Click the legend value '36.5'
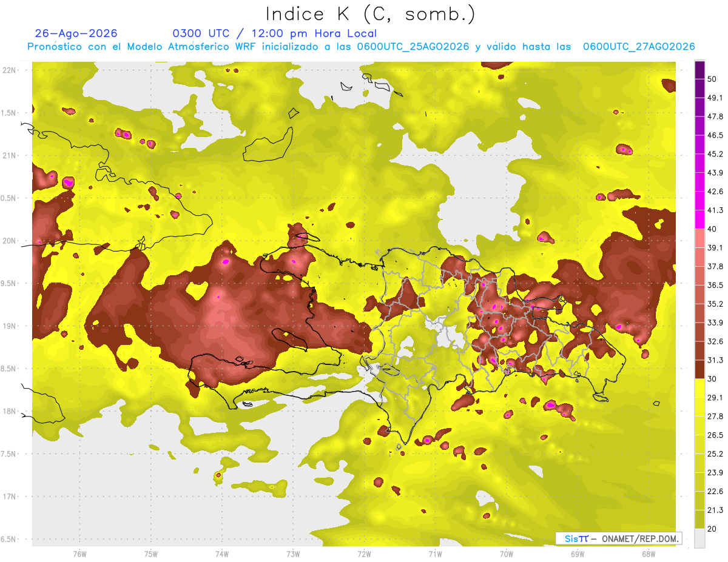Viewport: 728px width, 562px height. tap(715, 285)
